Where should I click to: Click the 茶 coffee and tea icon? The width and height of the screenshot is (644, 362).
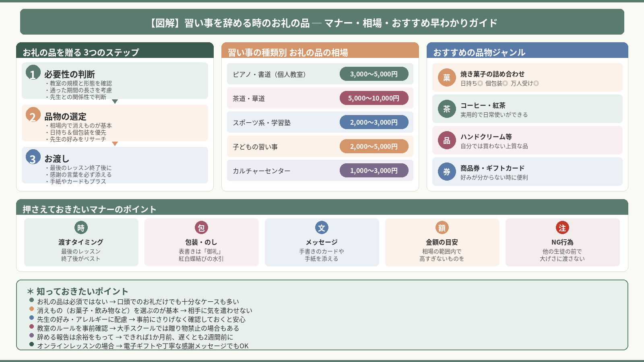[x=447, y=109]
